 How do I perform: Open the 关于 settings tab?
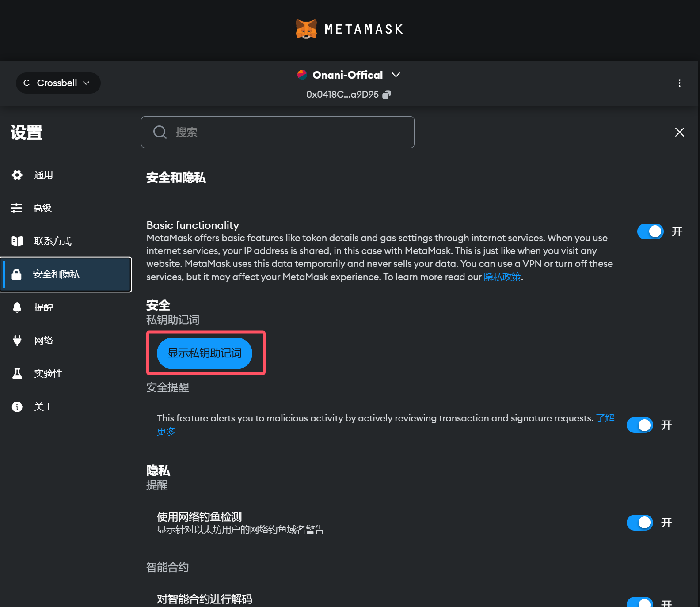[66, 407]
